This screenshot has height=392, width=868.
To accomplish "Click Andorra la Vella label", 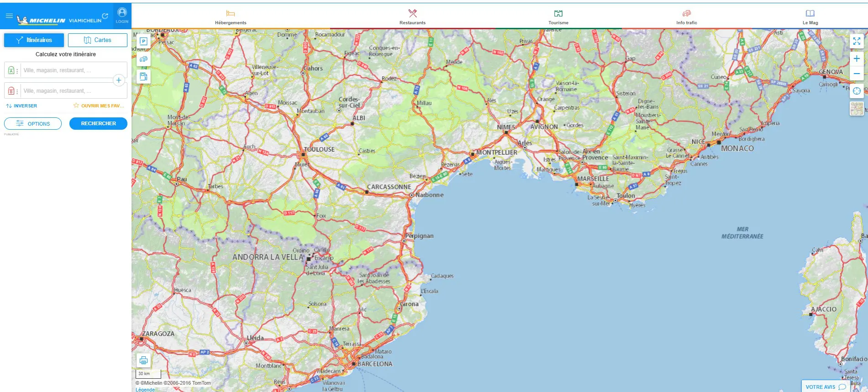I will [x=268, y=257].
